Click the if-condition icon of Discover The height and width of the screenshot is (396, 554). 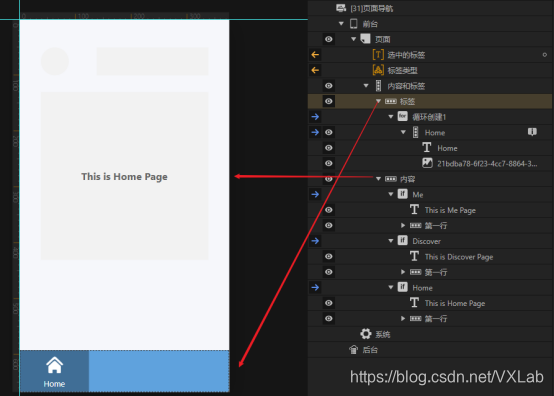pyautogui.click(x=402, y=241)
